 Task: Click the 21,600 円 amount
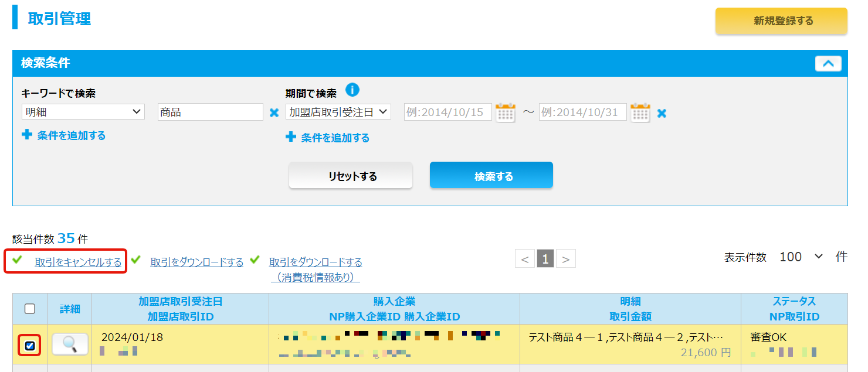click(706, 353)
